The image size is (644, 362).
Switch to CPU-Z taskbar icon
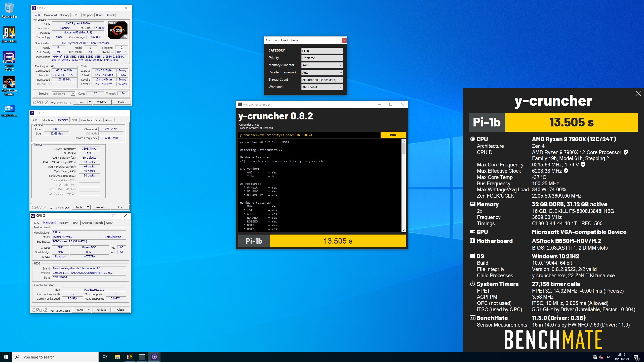click(x=154, y=357)
